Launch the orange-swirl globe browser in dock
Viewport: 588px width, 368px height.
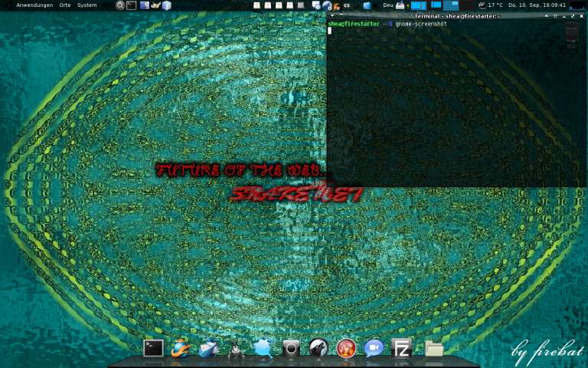(181, 348)
